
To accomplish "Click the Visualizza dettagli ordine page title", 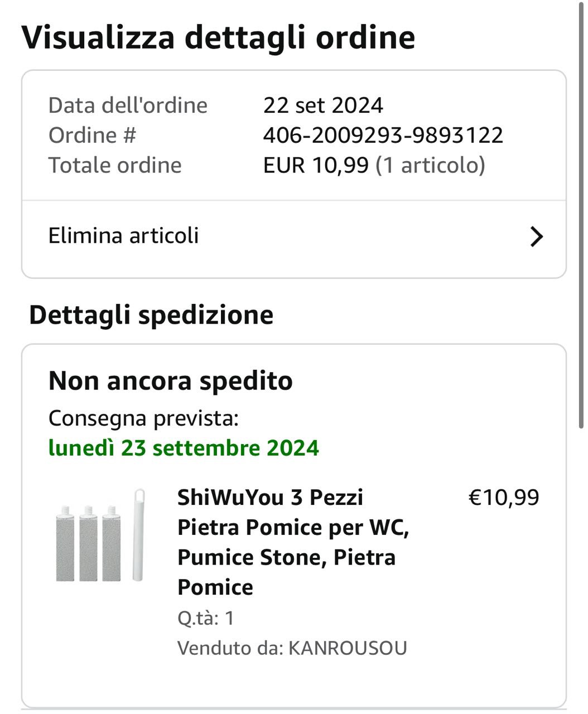I will coord(218,37).
